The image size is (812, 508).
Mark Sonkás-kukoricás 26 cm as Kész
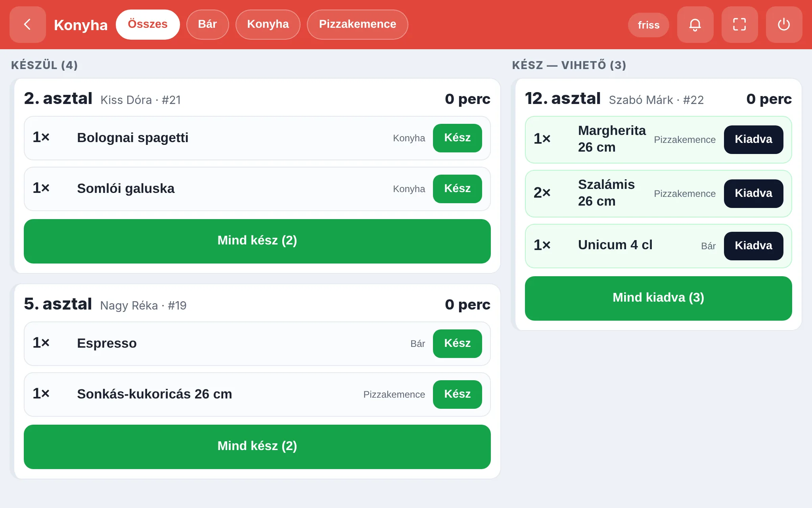click(x=458, y=394)
